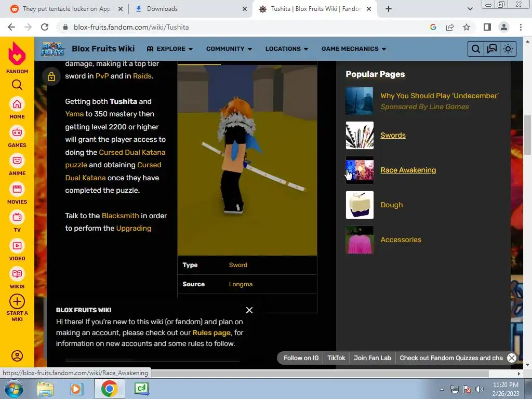Click the share page icon
This screenshot has height=399, width=532.
450,27
